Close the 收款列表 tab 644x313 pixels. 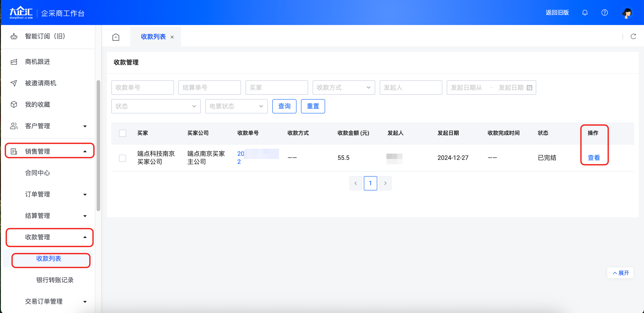tap(172, 37)
